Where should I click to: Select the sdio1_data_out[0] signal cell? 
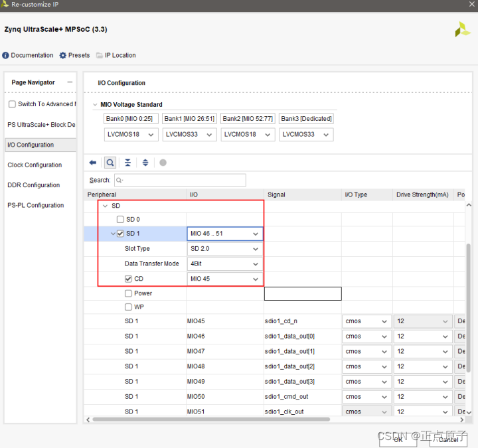click(x=303, y=336)
